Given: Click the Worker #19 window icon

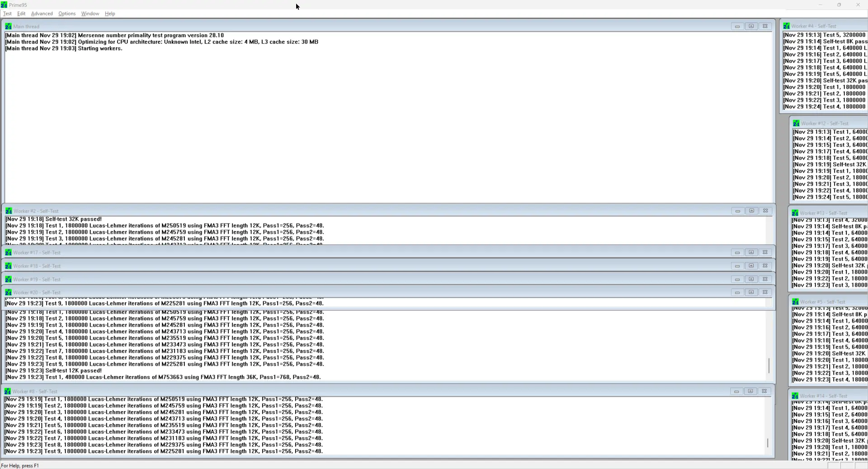Looking at the screenshot, I should (x=8, y=279).
